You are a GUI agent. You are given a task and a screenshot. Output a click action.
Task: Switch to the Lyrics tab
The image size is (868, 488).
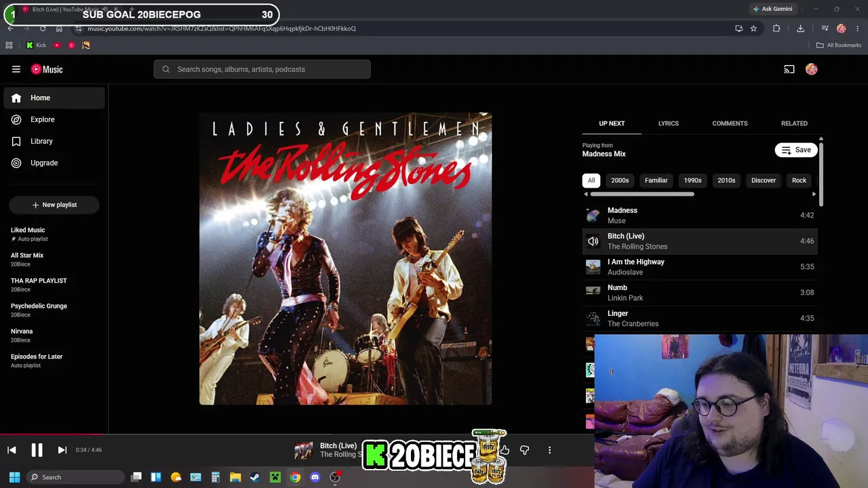(x=668, y=123)
